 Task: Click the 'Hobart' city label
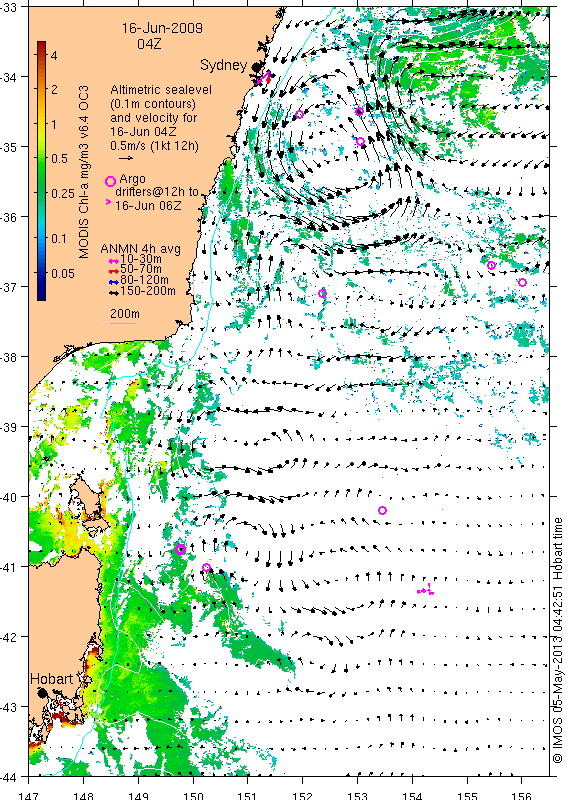pos(52,679)
